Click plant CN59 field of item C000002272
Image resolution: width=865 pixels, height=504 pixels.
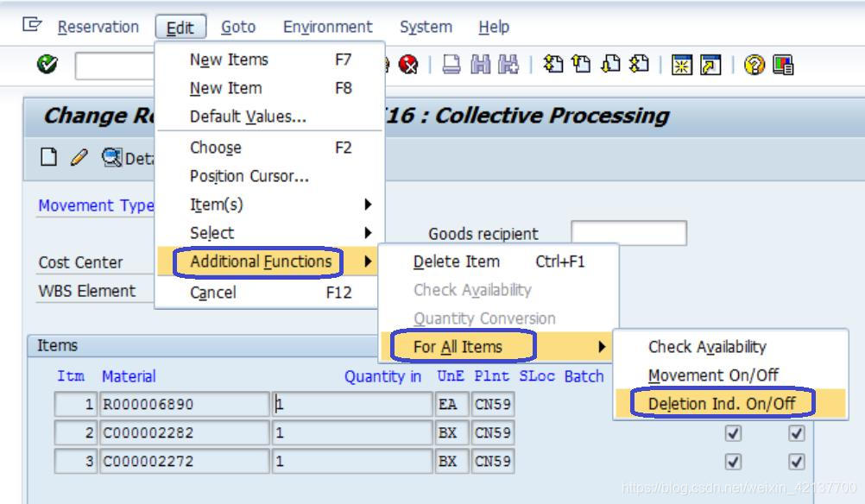tap(493, 461)
